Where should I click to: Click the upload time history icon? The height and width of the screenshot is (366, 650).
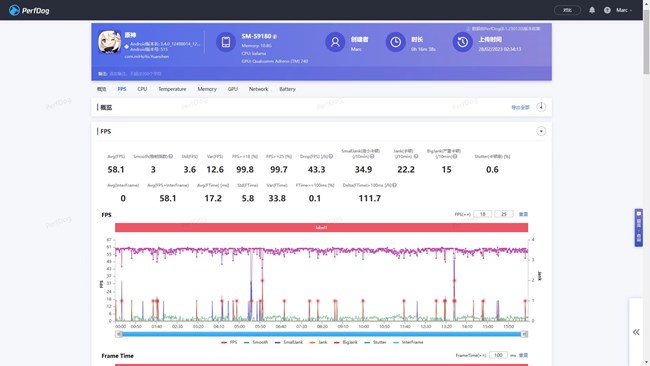(x=463, y=42)
